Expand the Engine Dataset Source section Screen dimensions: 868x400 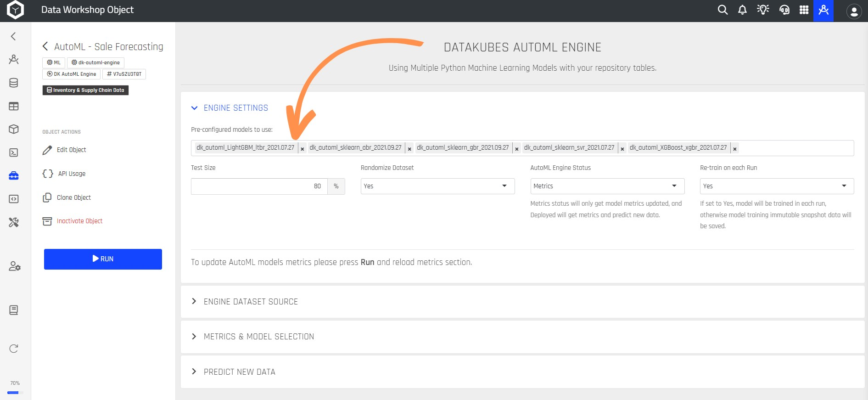pyautogui.click(x=245, y=302)
